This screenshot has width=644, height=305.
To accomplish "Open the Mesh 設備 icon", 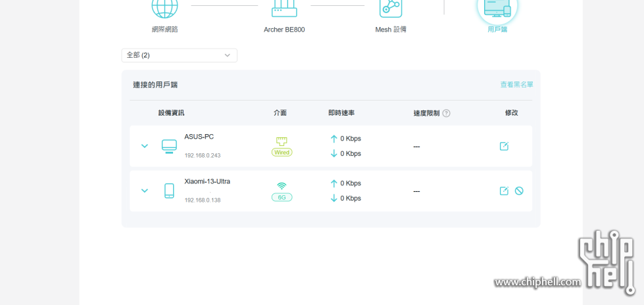I will tap(391, 8).
